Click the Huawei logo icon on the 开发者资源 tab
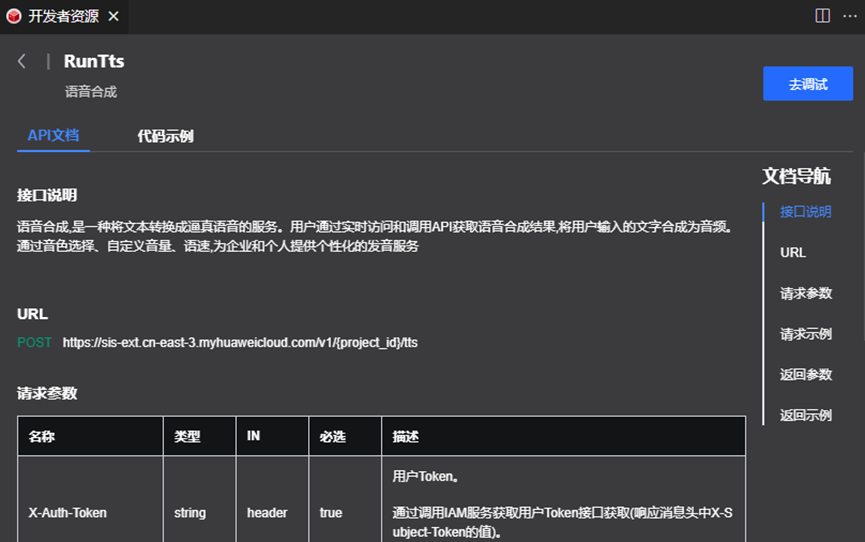865x542 pixels. [14, 16]
